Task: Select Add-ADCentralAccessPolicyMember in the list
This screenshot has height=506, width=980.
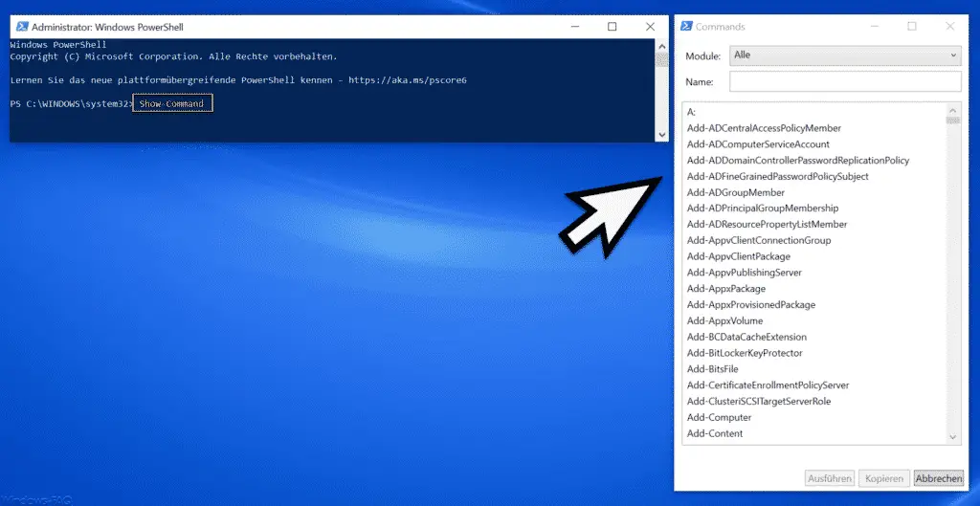Action: pos(764,128)
